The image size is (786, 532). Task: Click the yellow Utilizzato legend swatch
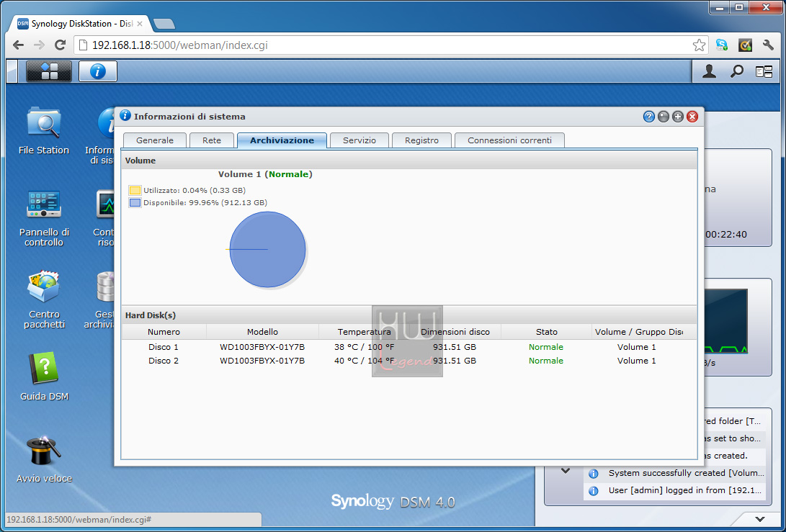click(135, 190)
